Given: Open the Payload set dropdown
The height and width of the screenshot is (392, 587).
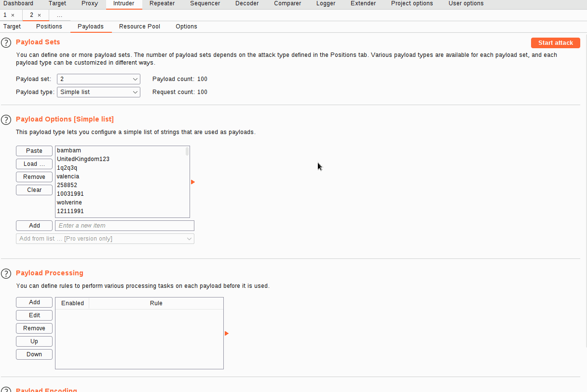Looking at the screenshot, I should pos(98,79).
